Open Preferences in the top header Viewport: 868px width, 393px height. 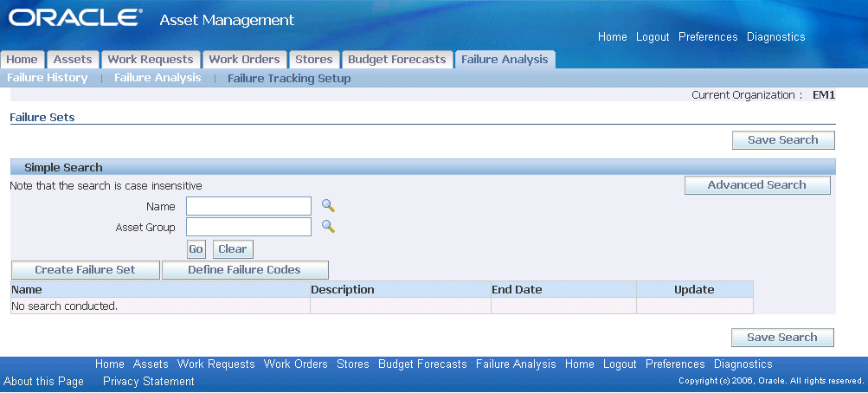coord(708,37)
